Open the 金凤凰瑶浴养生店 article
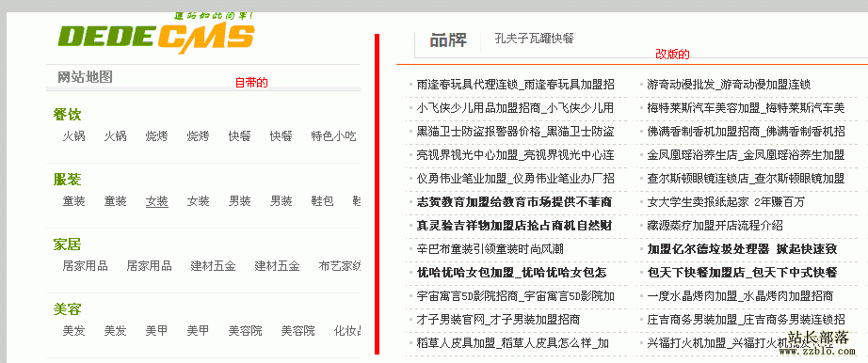The width and height of the screenshot is (868, 363). click(x=746, y=155)
